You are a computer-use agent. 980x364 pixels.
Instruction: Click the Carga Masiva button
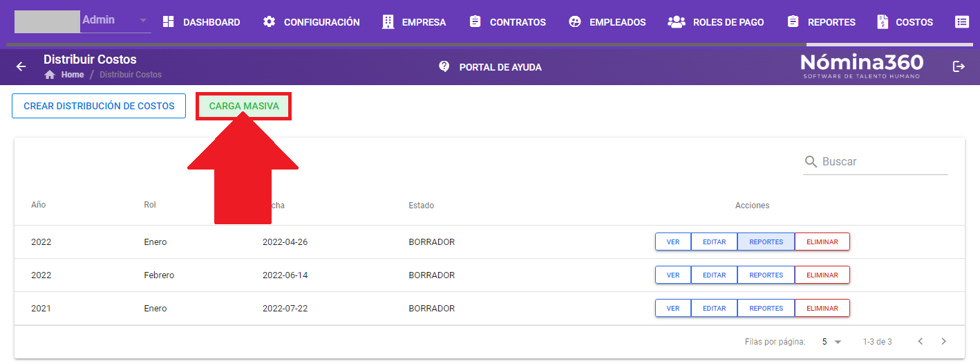pyautogui.click(x=244, y=107)
